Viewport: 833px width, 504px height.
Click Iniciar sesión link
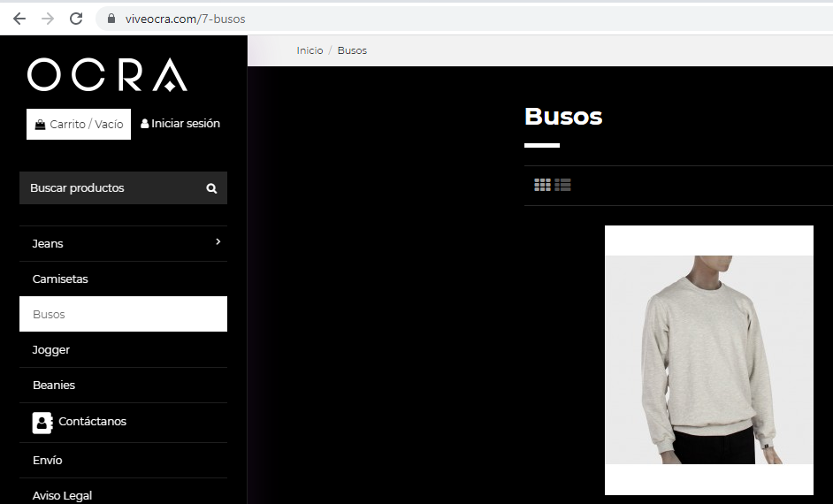click(180, 124)
